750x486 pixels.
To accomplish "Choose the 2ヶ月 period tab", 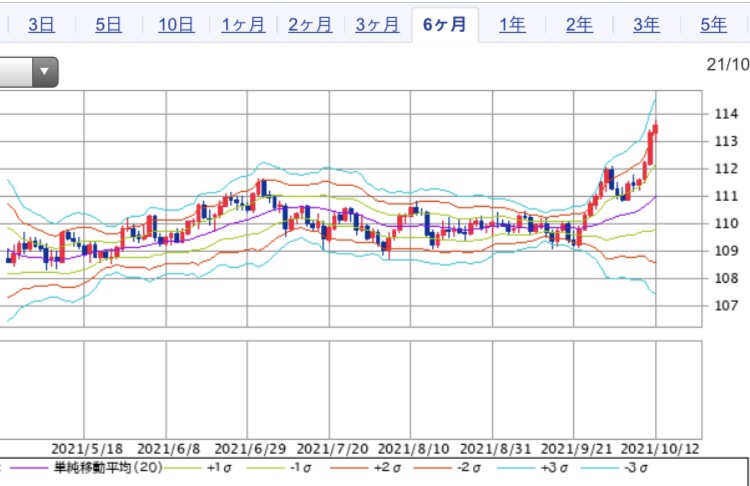I will pyautogui.click(x=310, y=24).
